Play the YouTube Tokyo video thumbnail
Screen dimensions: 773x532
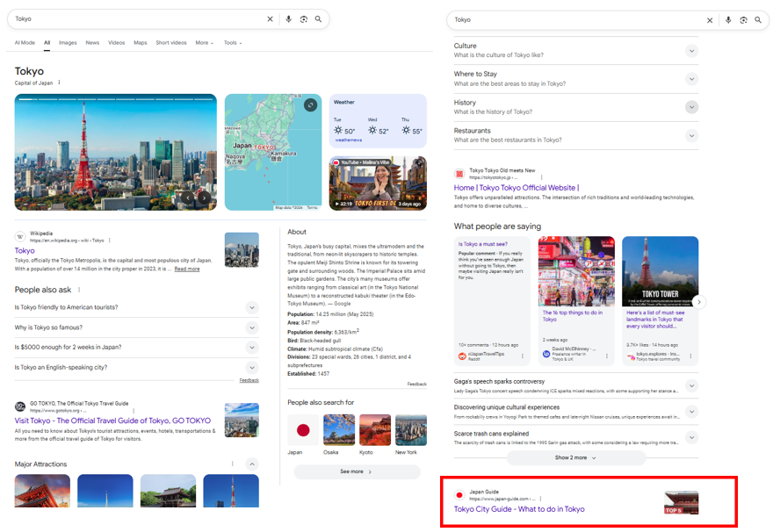pyautogui.click(x=378, y=184)
